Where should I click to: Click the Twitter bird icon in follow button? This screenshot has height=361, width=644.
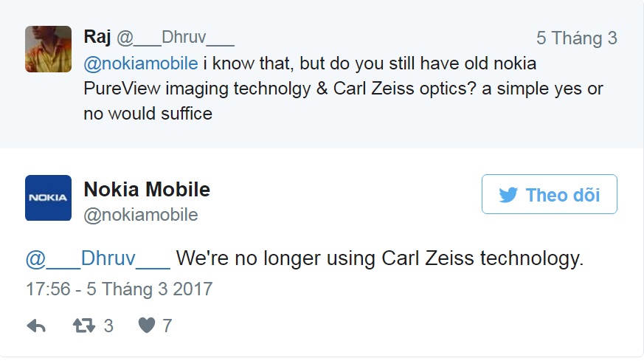508,195
